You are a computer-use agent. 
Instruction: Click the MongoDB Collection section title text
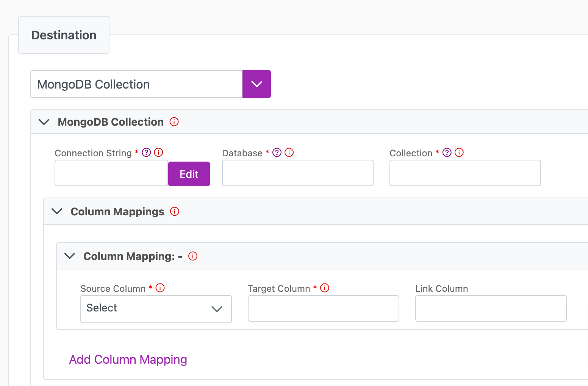[x=111, y=122]
